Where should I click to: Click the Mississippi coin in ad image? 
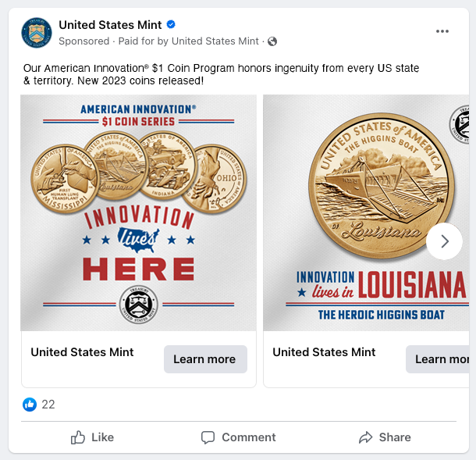(64, 179)
